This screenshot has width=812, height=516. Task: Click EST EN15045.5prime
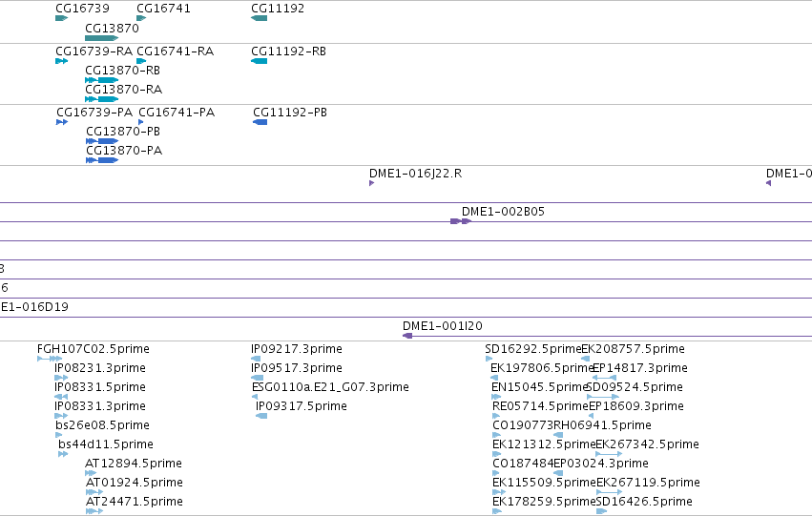(538, 387)
